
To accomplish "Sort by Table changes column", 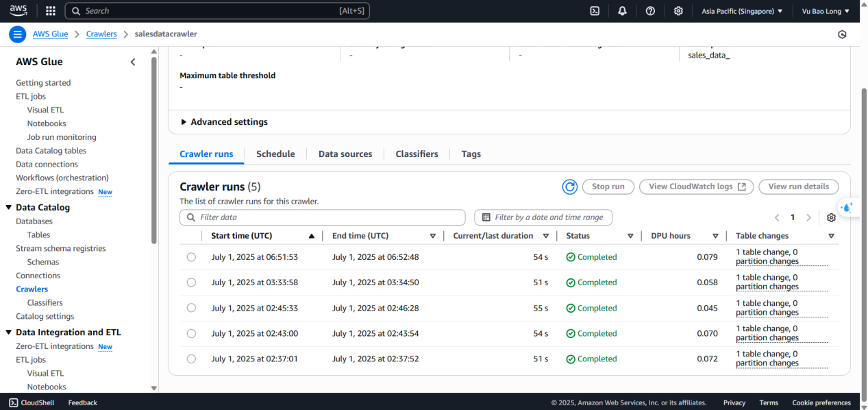I will coord(831,236).
